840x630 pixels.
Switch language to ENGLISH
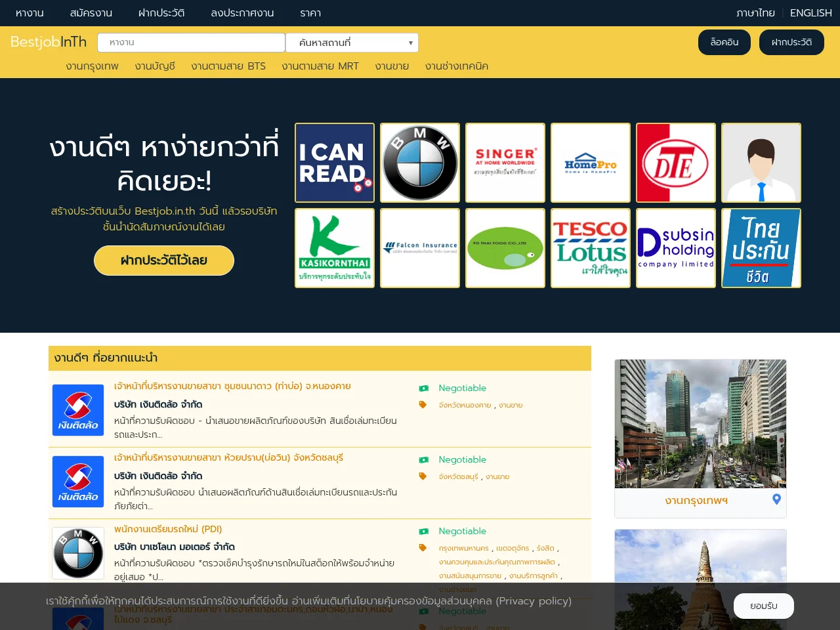(811, 13)
